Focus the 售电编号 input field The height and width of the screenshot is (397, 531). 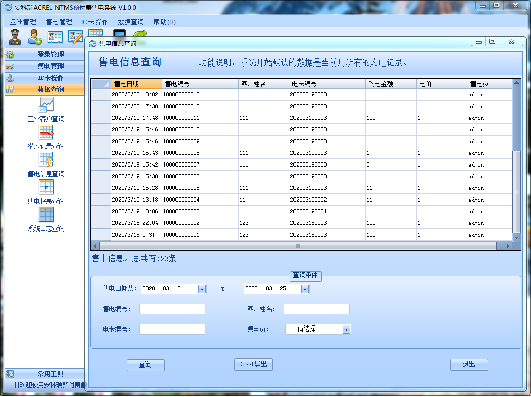coord(172,309)
